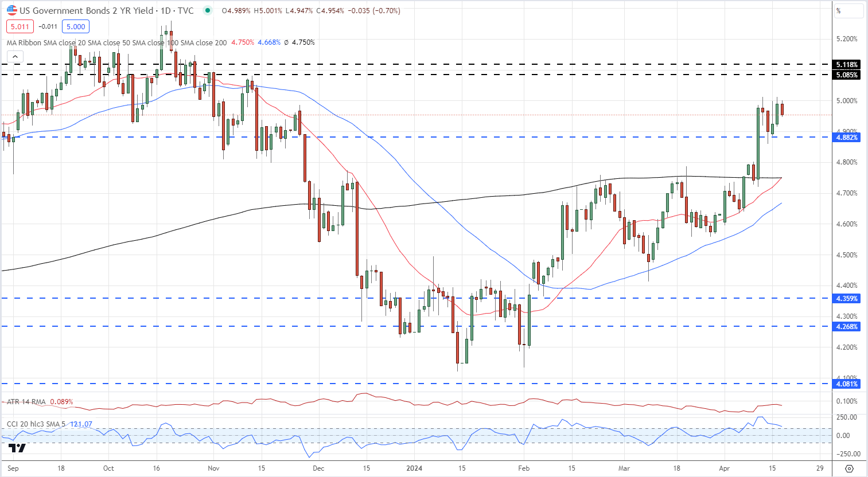Screen dimensions: 868x477
Task: Click the Apr label on time axis
Action: (725, 468)
